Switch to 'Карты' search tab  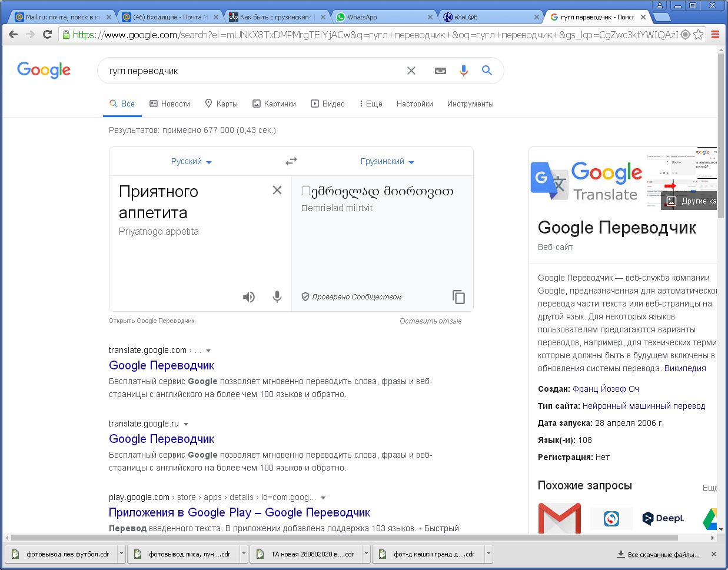pos(221,104)
